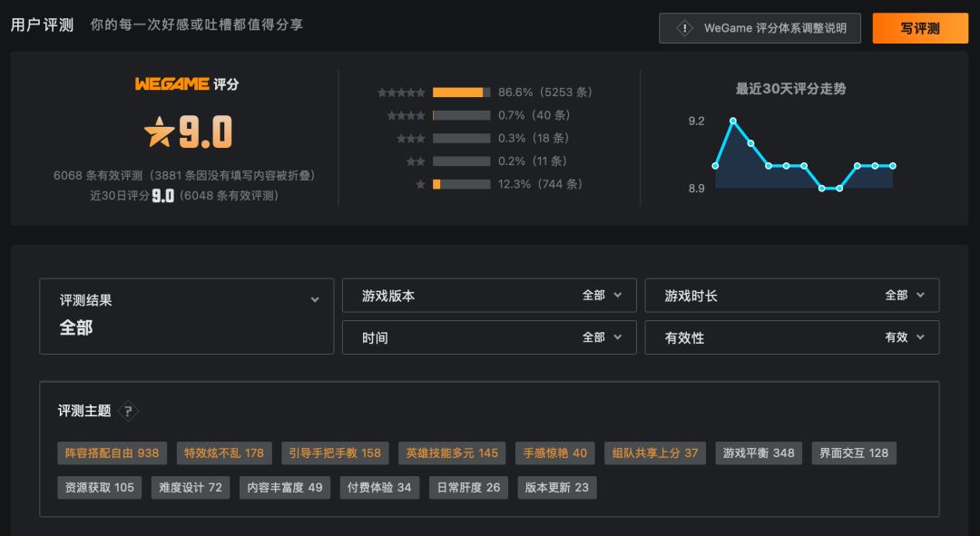Click the orange star beside 9.0 score

pos(160,132)
